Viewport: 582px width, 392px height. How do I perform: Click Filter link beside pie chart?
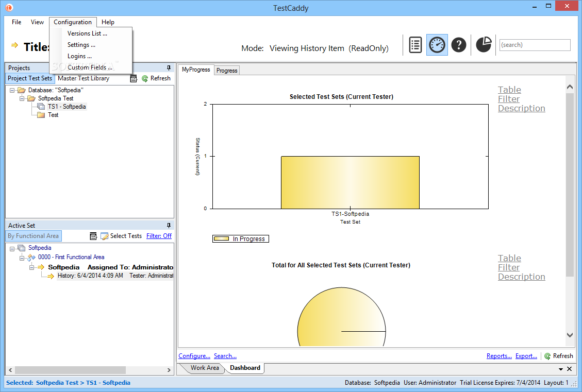tap(508, 267)
